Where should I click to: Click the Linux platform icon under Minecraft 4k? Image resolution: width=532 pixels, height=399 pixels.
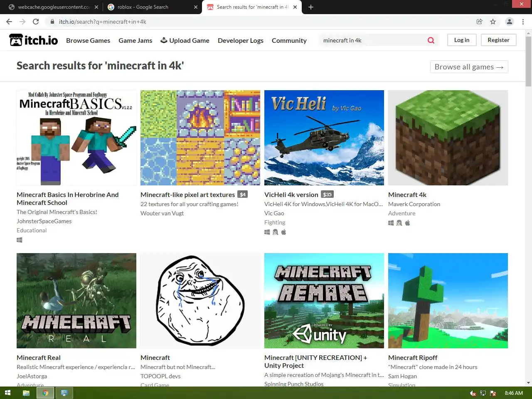tap(399, 223)
